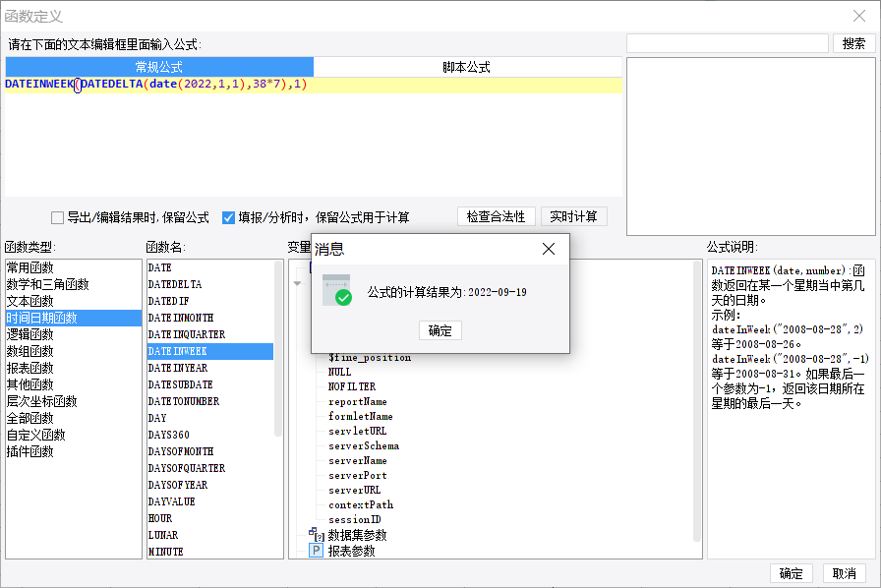
Task: Select serverPort variable
Action: [358, 476]
